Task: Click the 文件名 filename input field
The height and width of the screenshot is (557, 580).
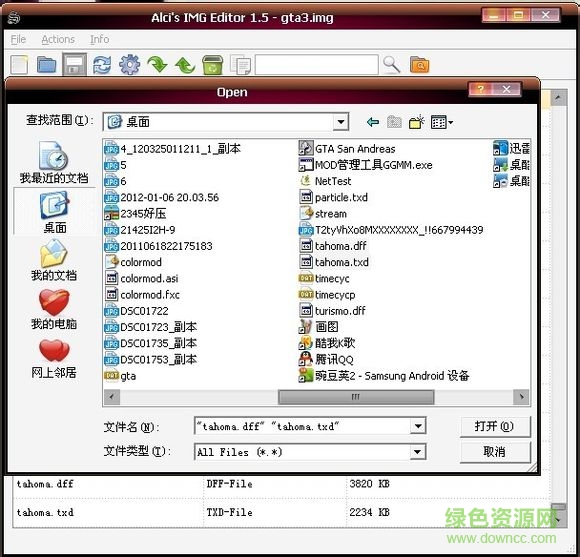Action: tap(302, 426)
